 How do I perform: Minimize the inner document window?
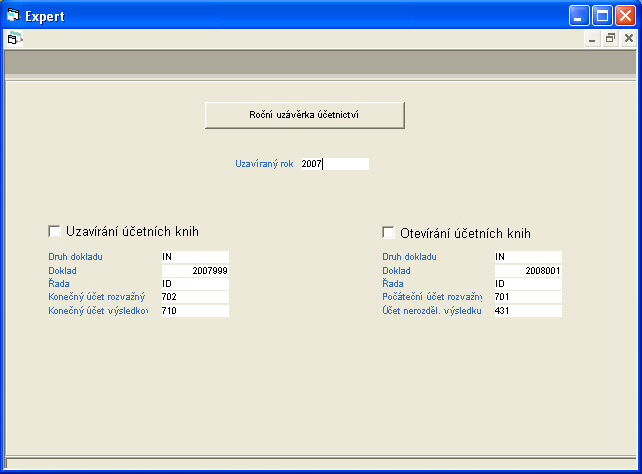[592, 38]
